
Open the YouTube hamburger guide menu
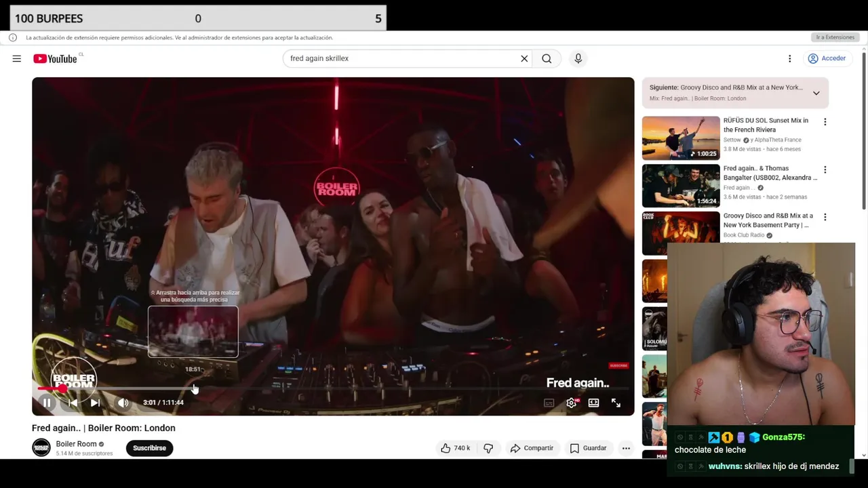tap(16, 59)
